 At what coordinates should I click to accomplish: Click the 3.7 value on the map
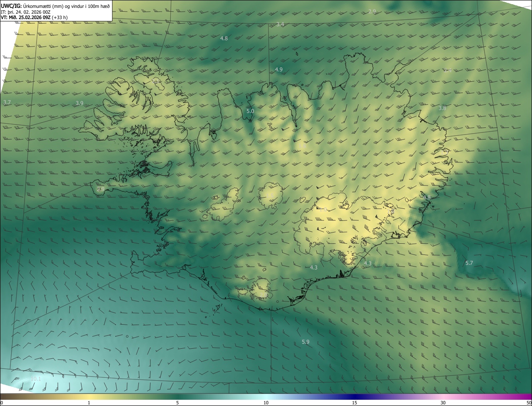point(7,102)
